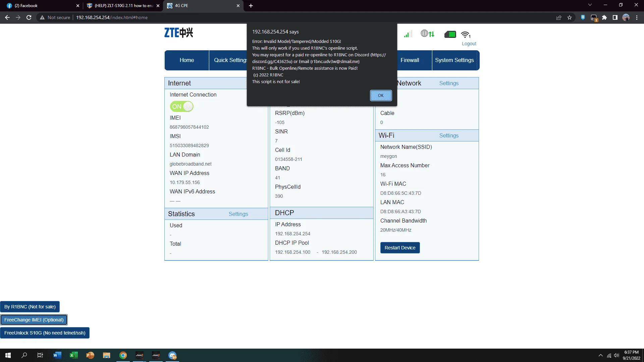Bookmark this page with star icon
644x362 pixels.
point(570,17)
